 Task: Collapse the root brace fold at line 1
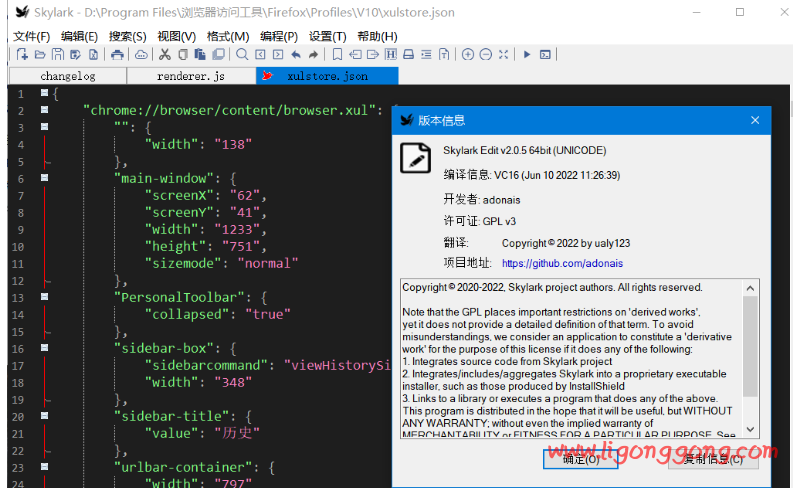click(45, 93)
